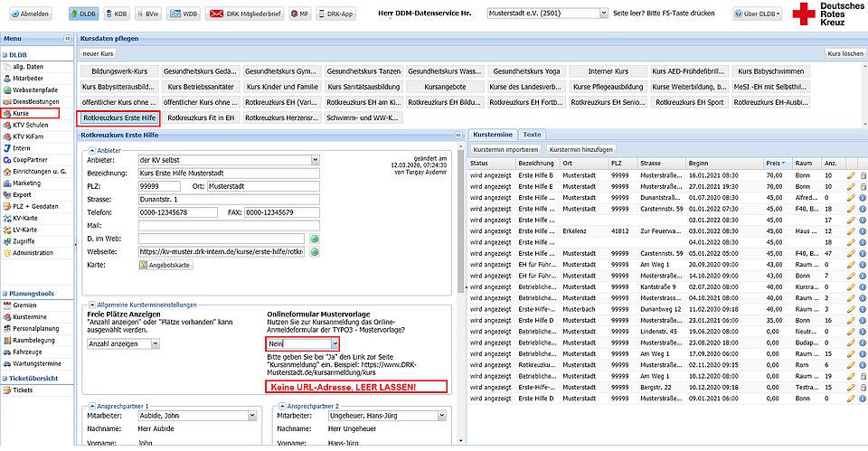
Task: Expand the Anzahl anzeigen dropdown
Action: tap(156, 343)
